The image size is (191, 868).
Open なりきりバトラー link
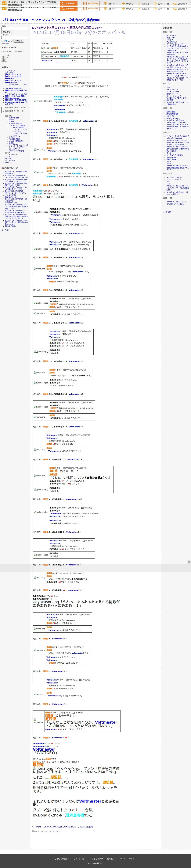(x=15, y=137)
